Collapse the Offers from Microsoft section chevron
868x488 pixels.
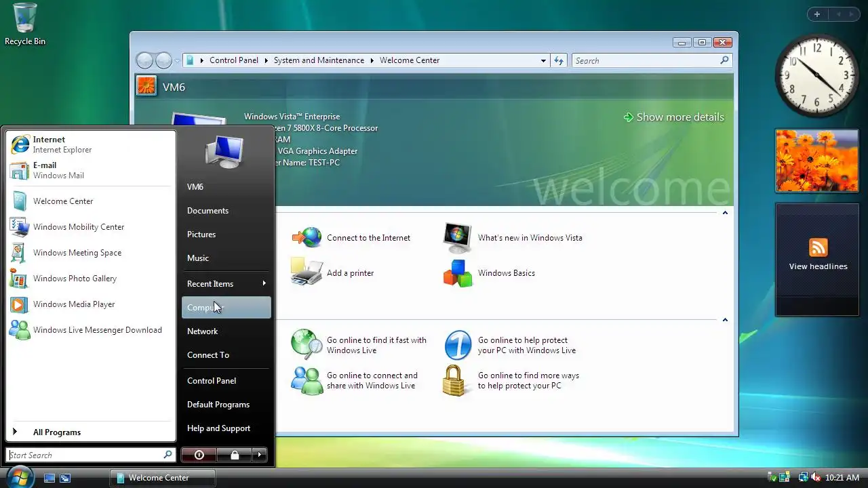tap(725, 320)
